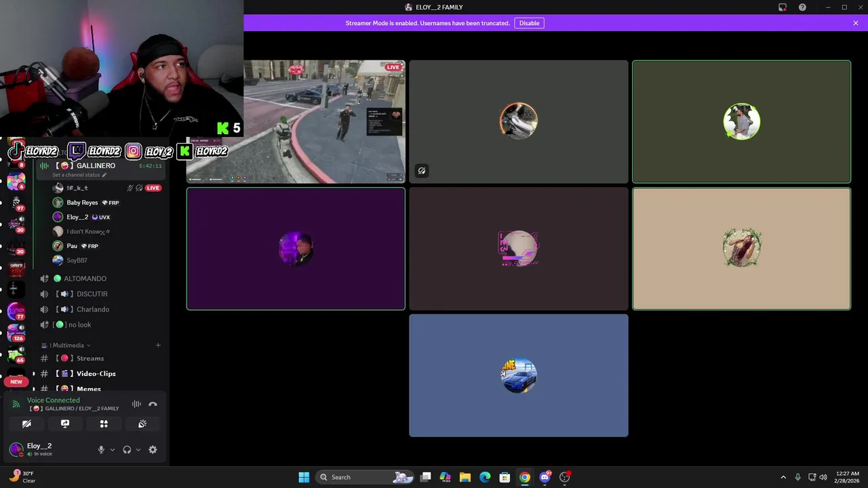Open Discord User Settings gear
This screenshot has width=868, height=488.
click(153, 449)
